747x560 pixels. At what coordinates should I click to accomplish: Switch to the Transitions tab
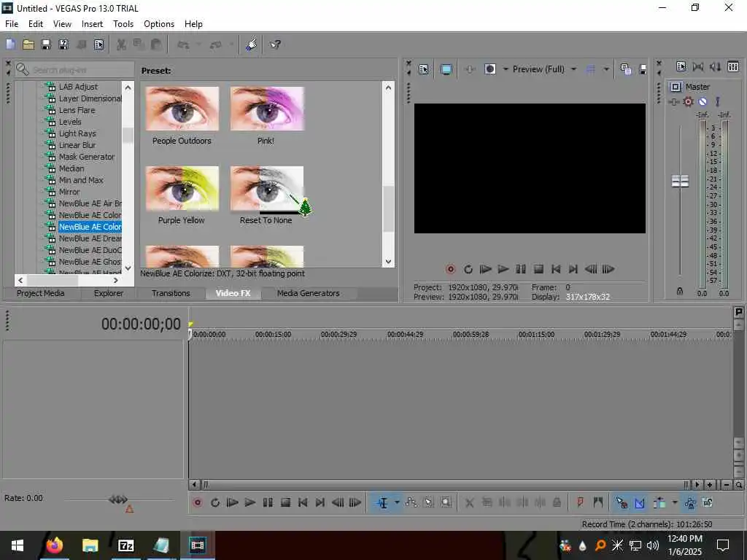coord(171,293)
